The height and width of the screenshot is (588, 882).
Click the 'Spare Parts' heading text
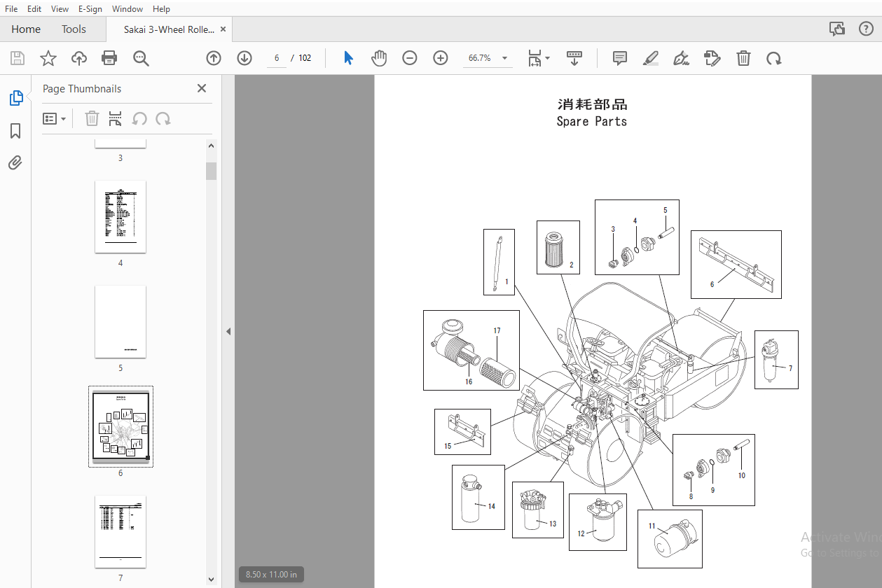(x=592, y=121)
